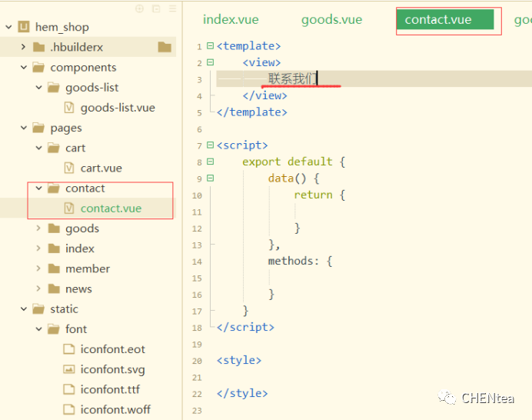This screenshot has width=532, height=420.
Task: Fold the template block at line 1
Action: point(211,45)
